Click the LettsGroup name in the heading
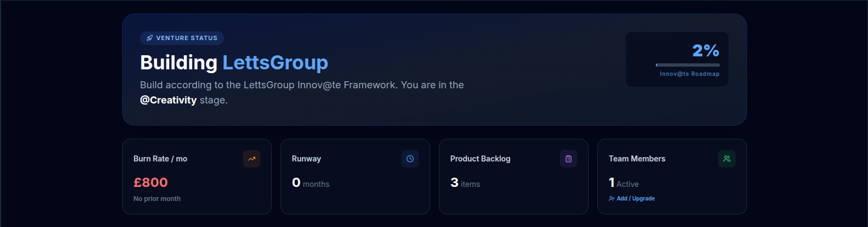The width and height of the screenshot is (868, 227). 275,63
